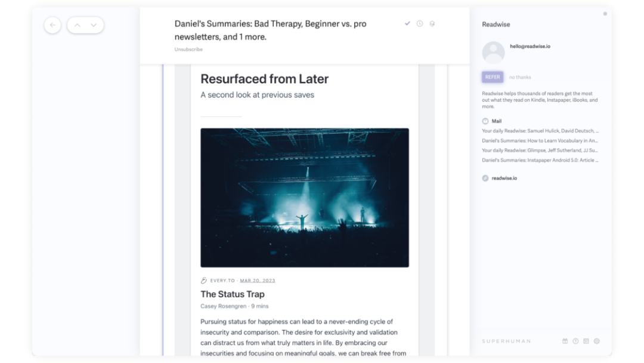Click the remind me clock icon
Viewport: 644px width, 363px height.
420,23
